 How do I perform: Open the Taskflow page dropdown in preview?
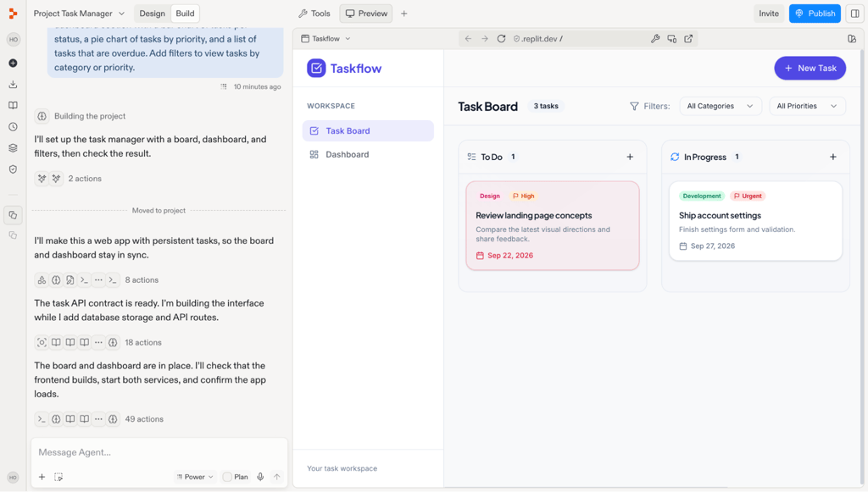325,39
